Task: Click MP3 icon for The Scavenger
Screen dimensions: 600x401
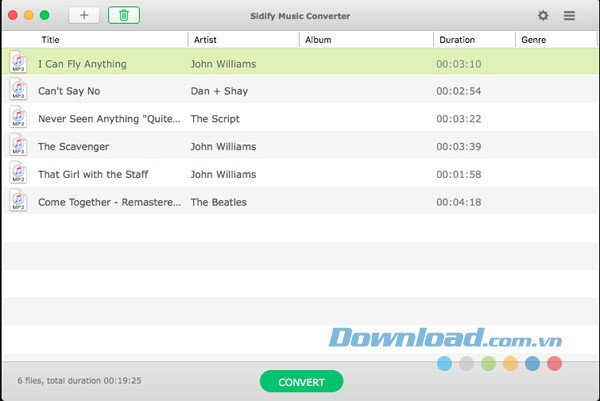Action: [x=18, y=145]
